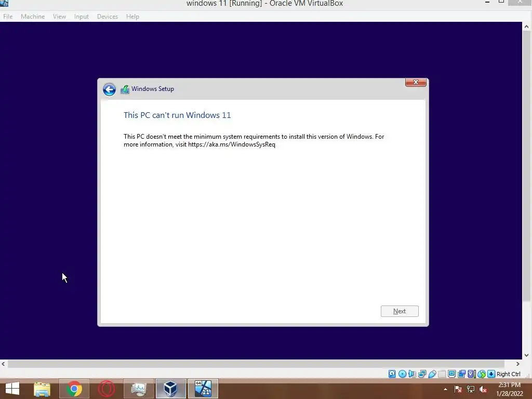Open the Machine menu

33,16
